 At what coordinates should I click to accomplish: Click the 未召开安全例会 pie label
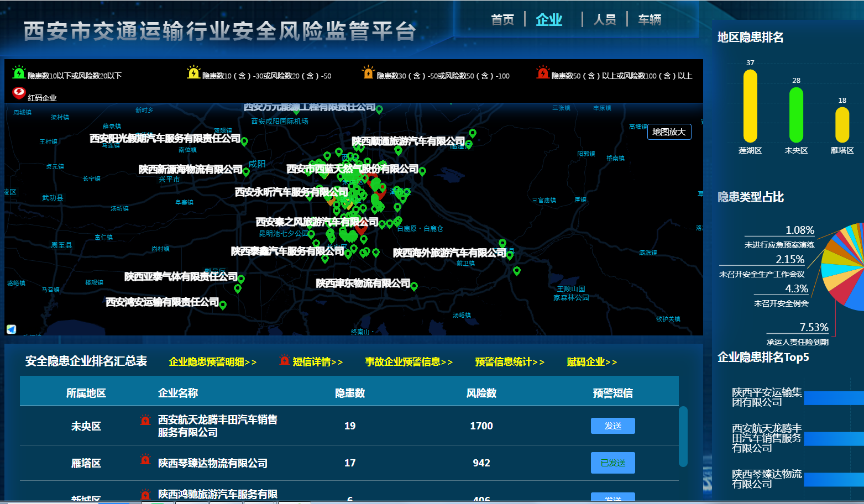[781, 303]
